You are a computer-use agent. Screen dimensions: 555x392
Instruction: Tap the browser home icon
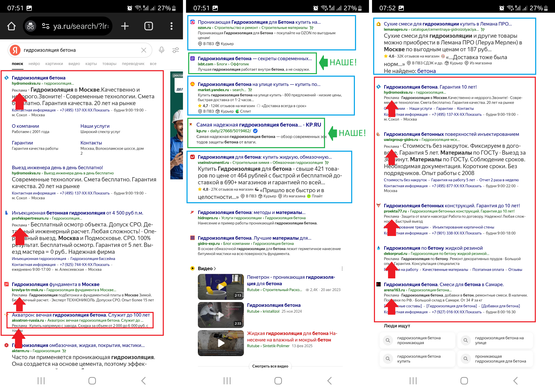coord(11,26)
